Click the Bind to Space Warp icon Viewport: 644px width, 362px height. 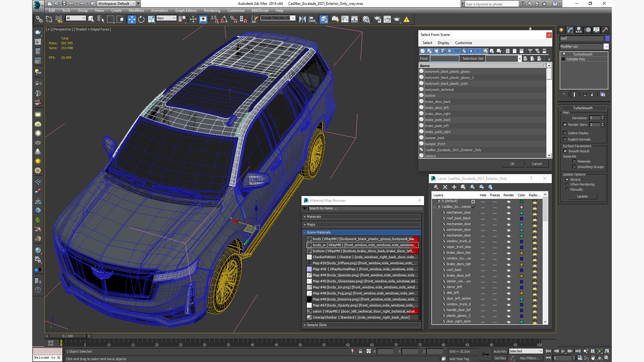coord(59,19)
